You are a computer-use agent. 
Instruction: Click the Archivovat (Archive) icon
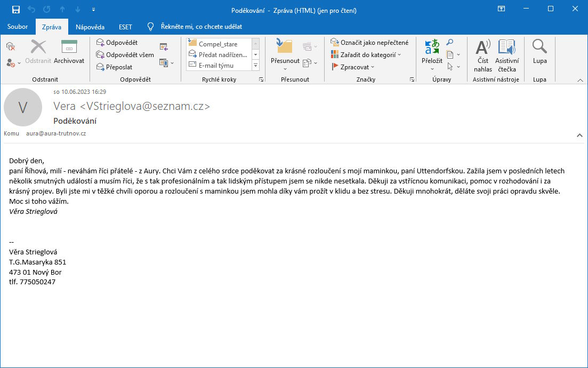[69, 49]
